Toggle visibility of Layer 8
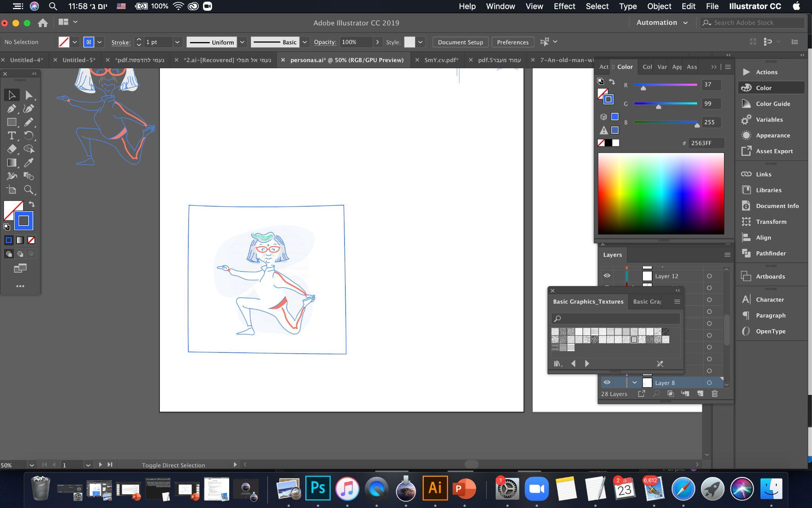This screenshot has height=508, width=812. tap(607, 383)
